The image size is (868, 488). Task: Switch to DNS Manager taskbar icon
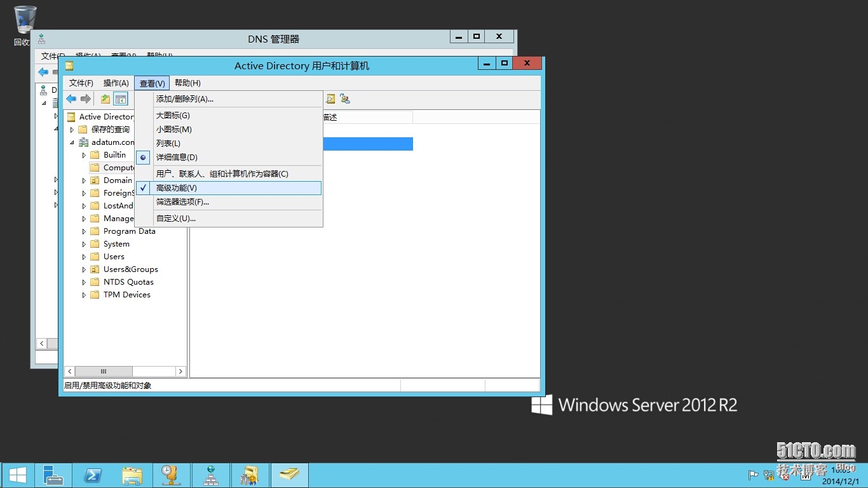click(210, 475)
